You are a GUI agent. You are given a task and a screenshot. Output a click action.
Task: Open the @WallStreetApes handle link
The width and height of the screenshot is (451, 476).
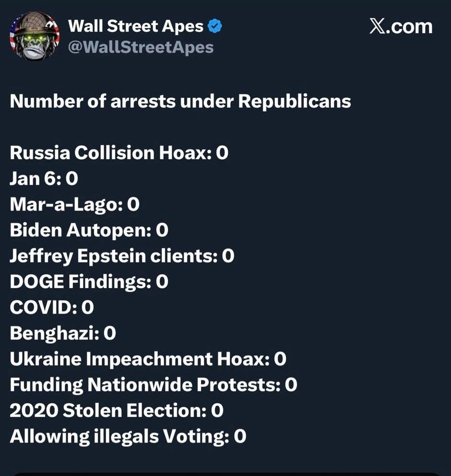click(x=141, y=47)
